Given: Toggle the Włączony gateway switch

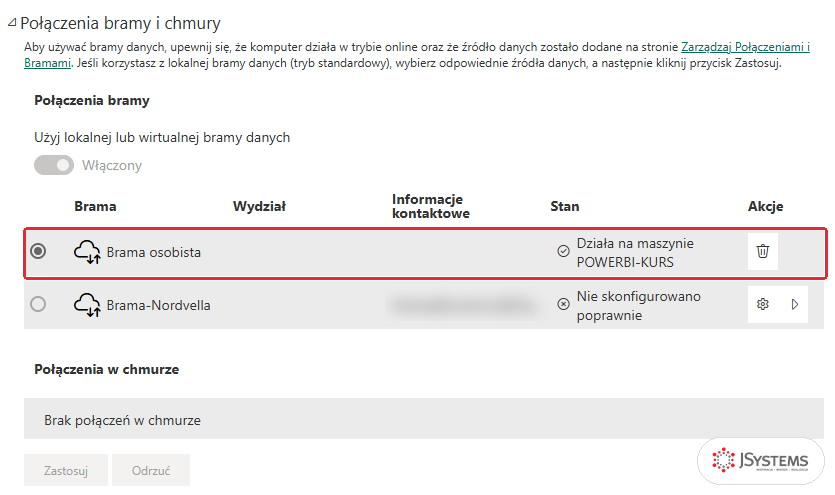Looking at the screenshot, I should [x=54, y=165].
